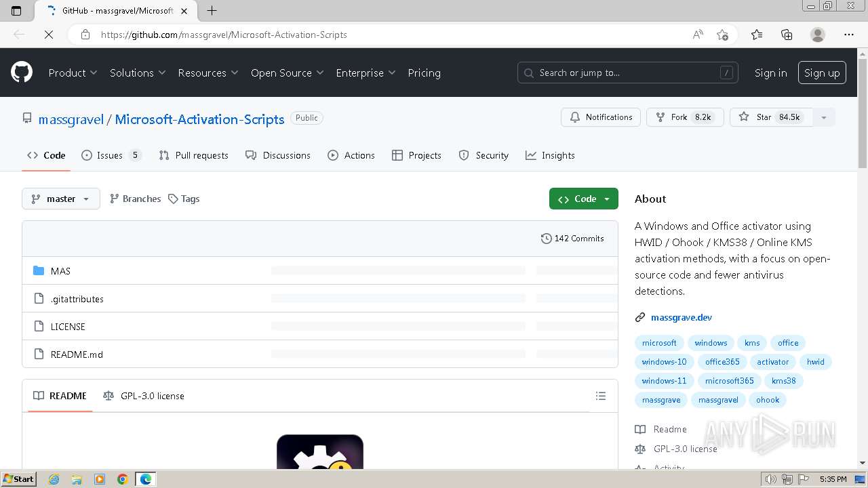Open the Pricing page
868x488 pixels.
tap(425, 73)
